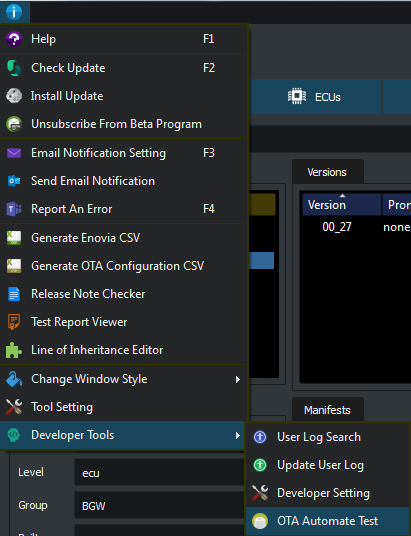Switch to the ECUs tab
The image size is (411, 536).
tap(315, 96)
